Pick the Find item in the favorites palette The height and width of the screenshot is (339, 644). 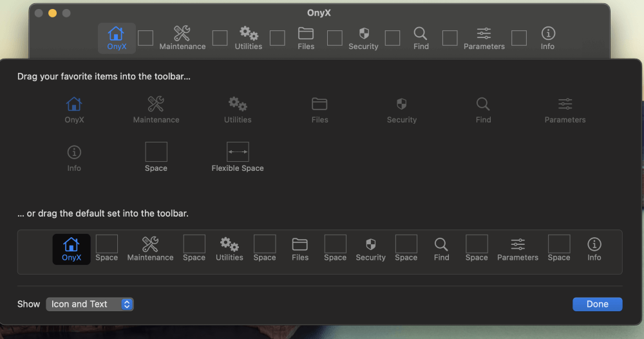[484, 110]
